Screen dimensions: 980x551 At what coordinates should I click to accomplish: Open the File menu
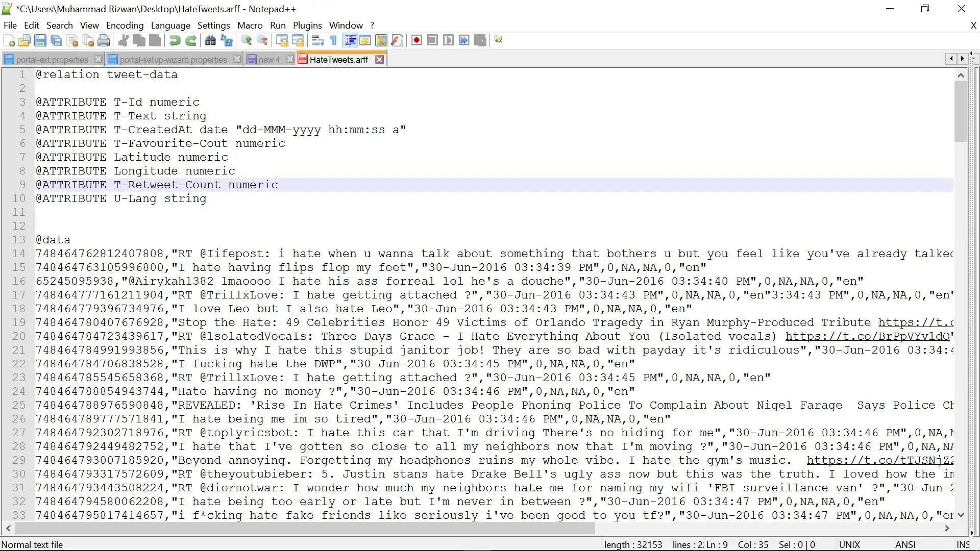(x=10, y=25)
